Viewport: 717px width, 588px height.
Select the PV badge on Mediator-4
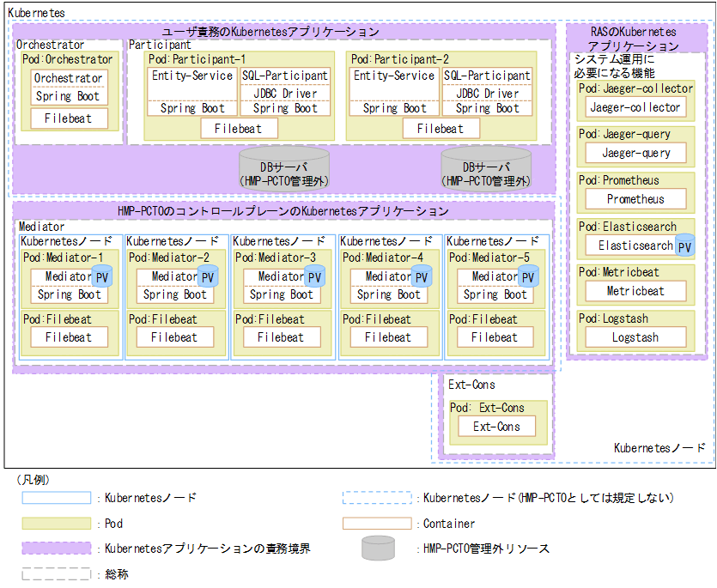pos(420,276)
